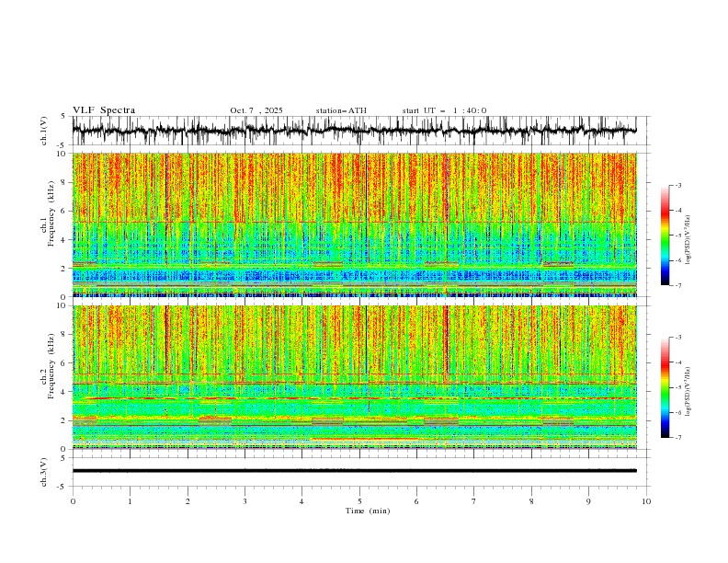728x563 pixels.
Task: Click the upper color bar's log(PSD) label
Action: [688, 240]
